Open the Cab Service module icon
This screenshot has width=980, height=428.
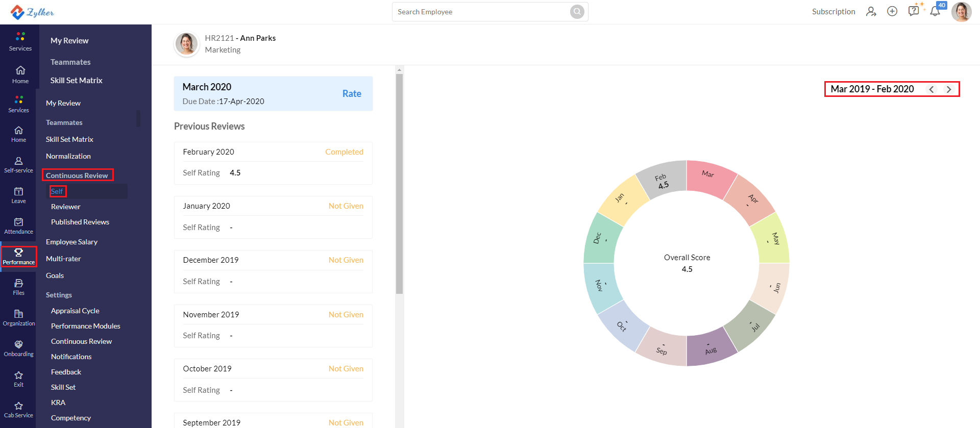[18, 410]
